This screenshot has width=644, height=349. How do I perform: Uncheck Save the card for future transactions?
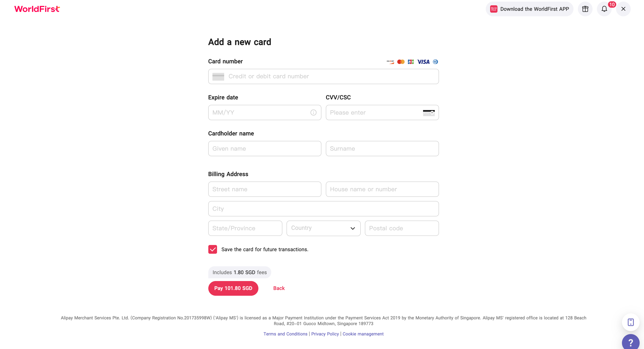(212, 249)
